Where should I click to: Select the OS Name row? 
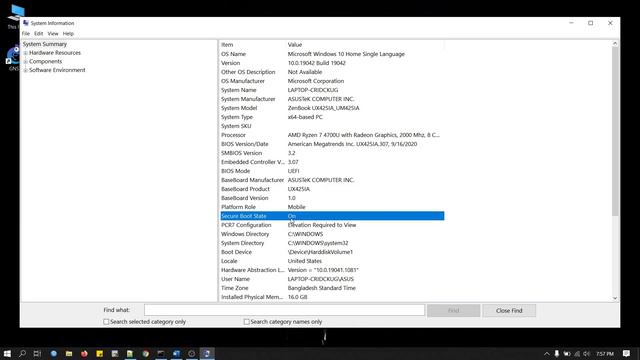tap(332, 54)
